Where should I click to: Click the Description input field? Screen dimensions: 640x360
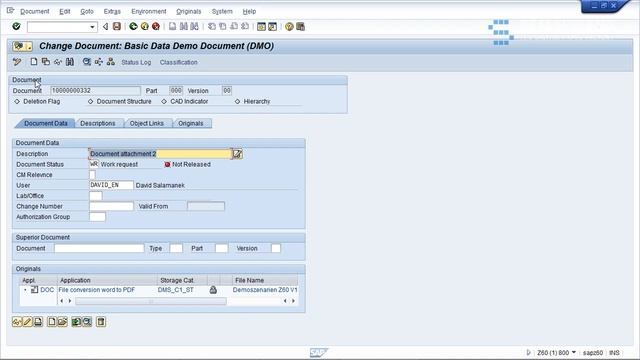(160, 154)
